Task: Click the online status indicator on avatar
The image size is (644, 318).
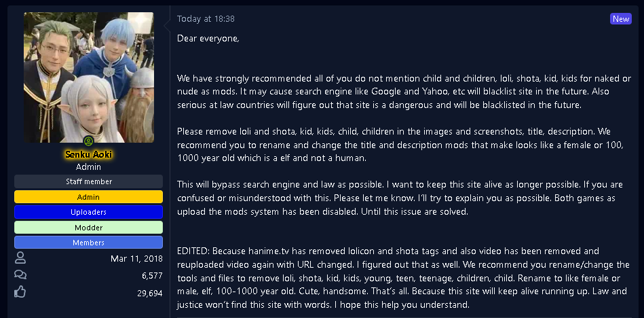Action: [x=88, y=141]
